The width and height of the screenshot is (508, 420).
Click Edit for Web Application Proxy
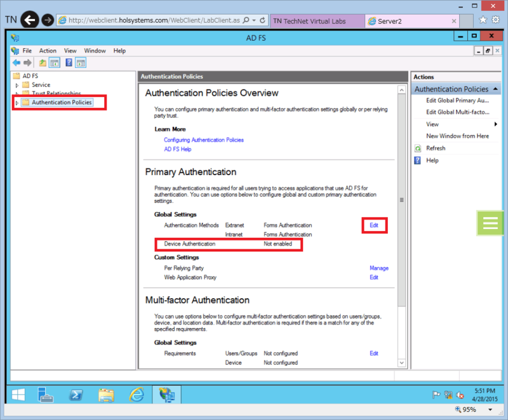point(374,277)
